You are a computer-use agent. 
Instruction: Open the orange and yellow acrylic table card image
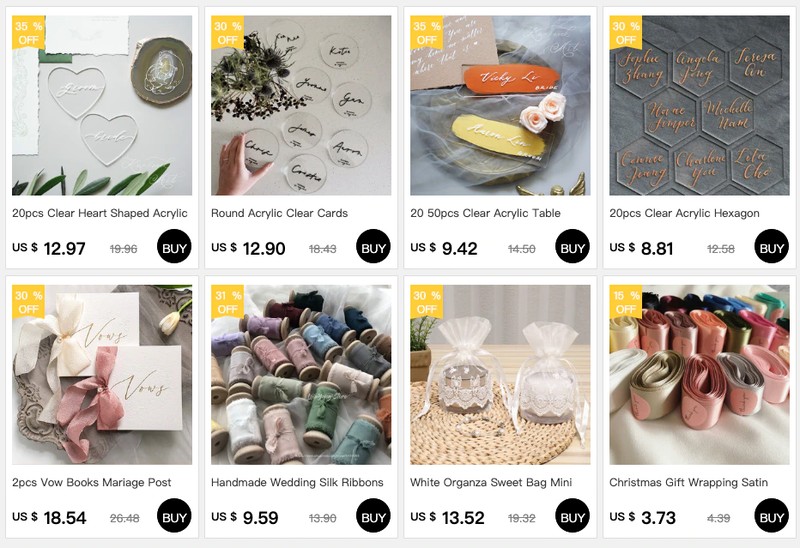tap(500, 106)
